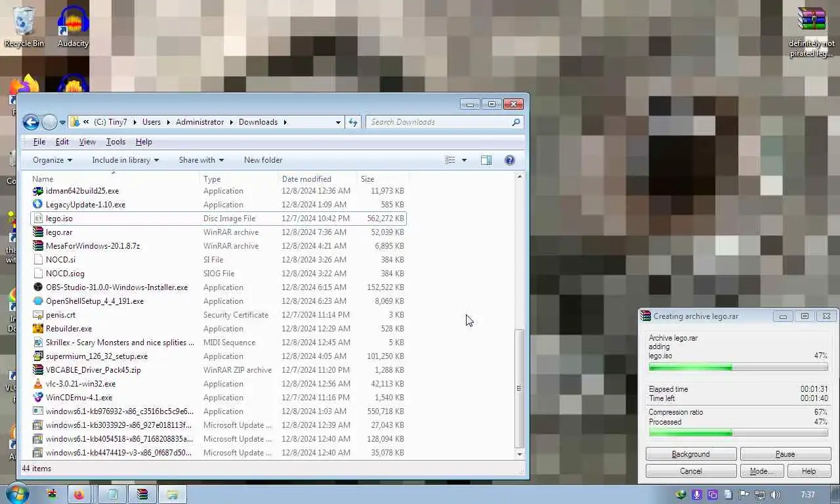This screenshot has width=840, height=504.
Task: Select the 'Skrillex - Scary Monsters' MIDI file
Action: tap(219, 343)
